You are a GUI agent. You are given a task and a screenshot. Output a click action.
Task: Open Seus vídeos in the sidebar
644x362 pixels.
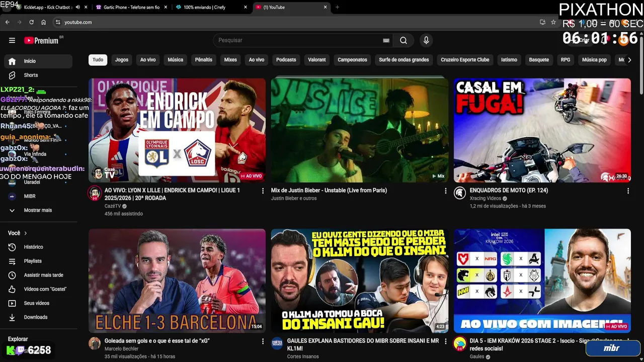[38, 303]
